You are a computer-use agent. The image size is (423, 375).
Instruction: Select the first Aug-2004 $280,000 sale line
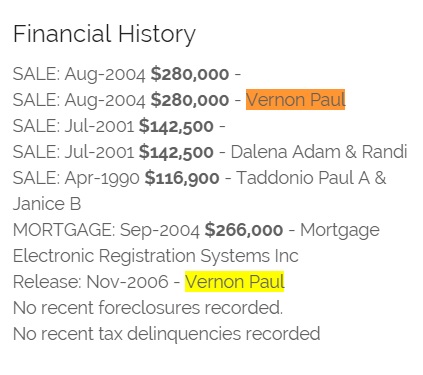[x=127, y=74]
